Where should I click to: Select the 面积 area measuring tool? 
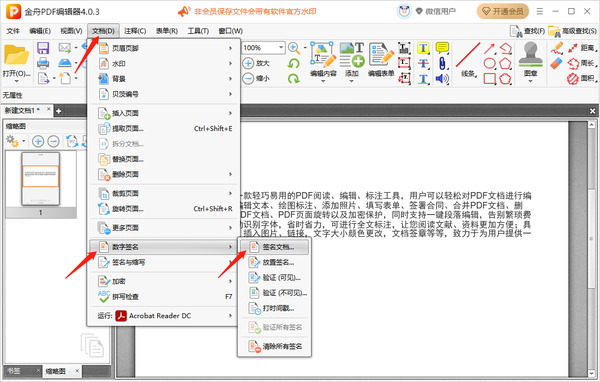(x=582, y=79)
